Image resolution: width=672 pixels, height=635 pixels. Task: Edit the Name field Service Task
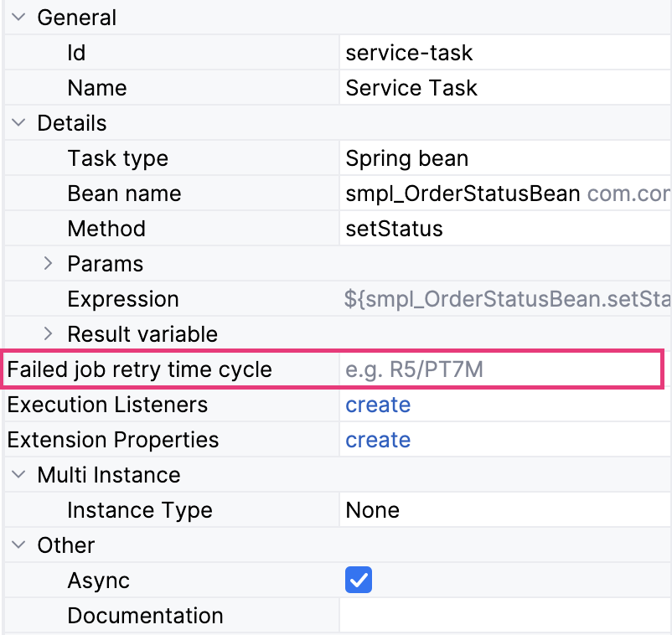(x=503, y=88)
